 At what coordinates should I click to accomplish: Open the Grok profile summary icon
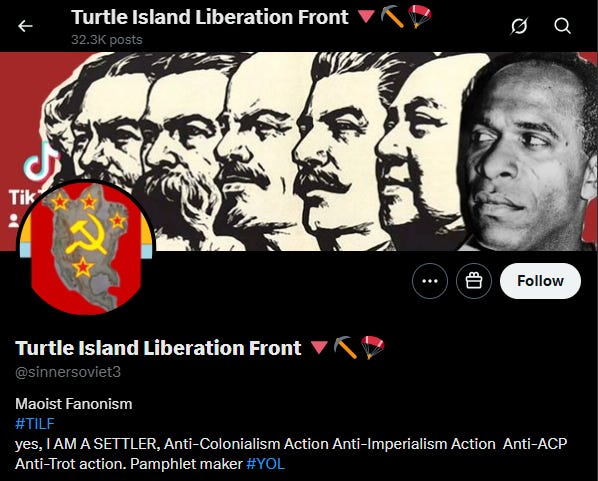click(x=519, y=26)
